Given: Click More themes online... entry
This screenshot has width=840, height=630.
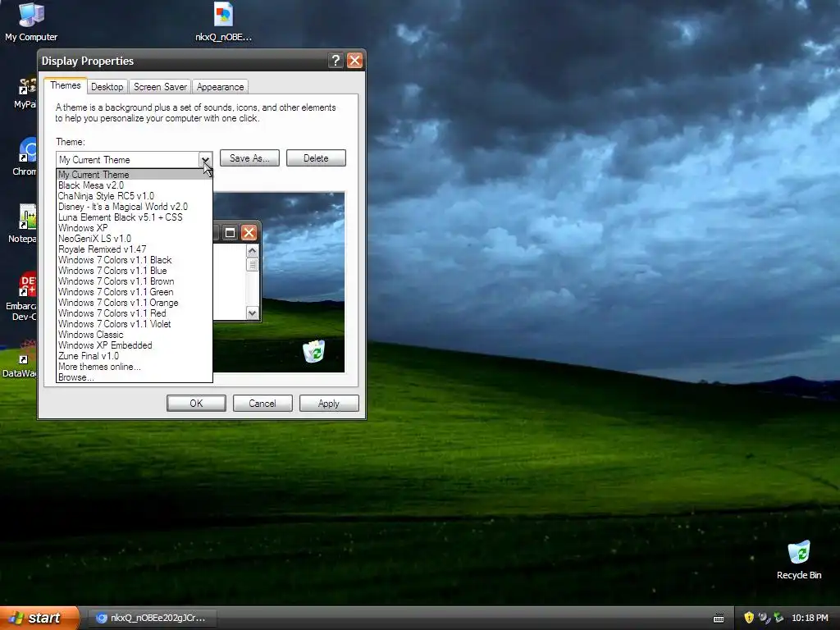Looking at the screenshot, I should [135, 367].
